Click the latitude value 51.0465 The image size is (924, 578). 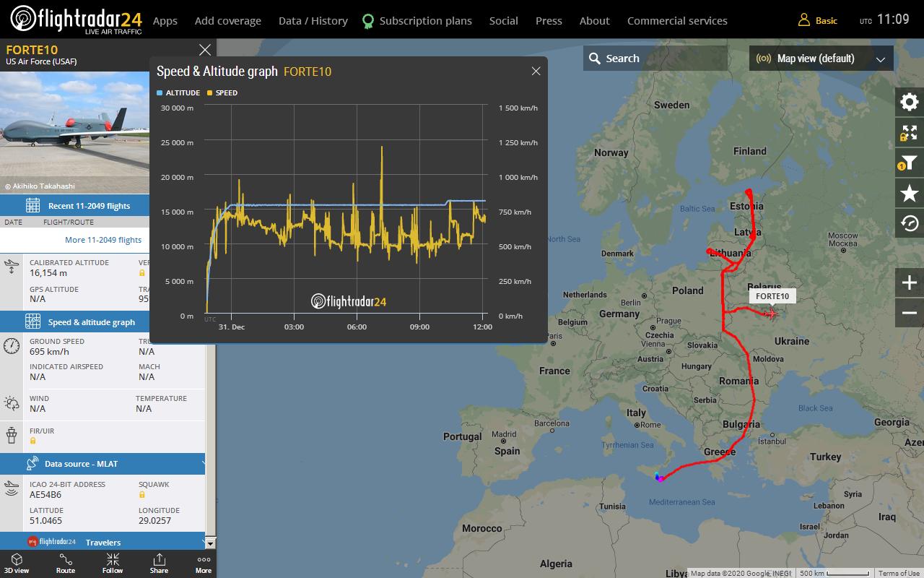(45, 520)
